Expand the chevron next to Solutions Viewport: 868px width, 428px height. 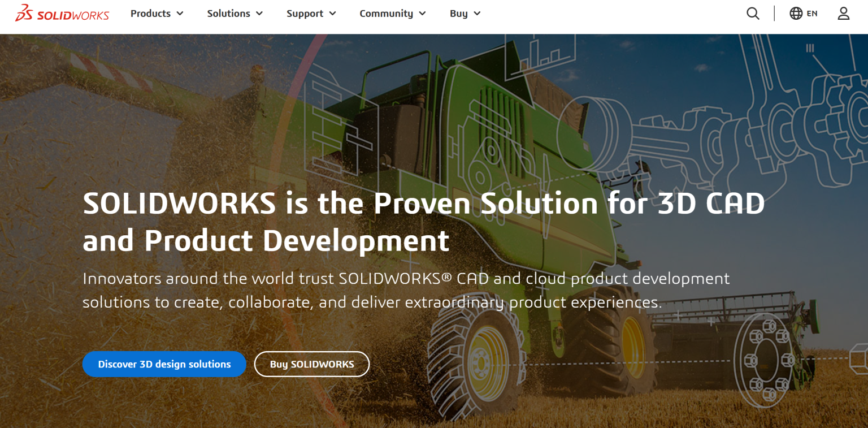click(x=259, y=14)
